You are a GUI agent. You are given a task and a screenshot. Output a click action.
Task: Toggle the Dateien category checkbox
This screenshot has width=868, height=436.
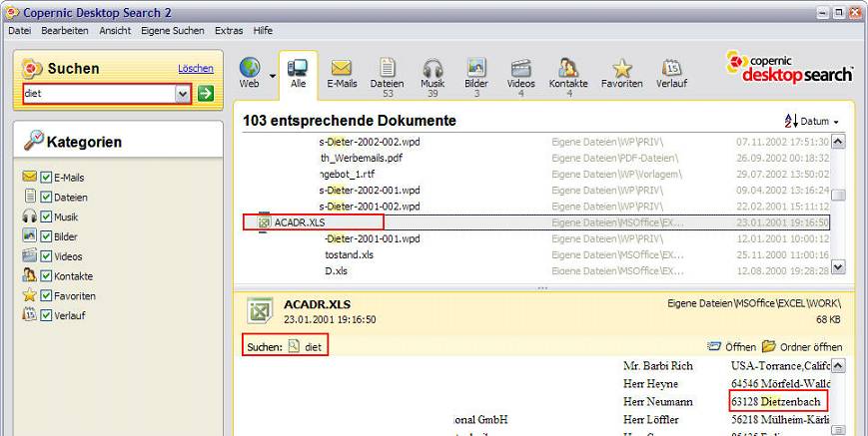click(46, 197)
